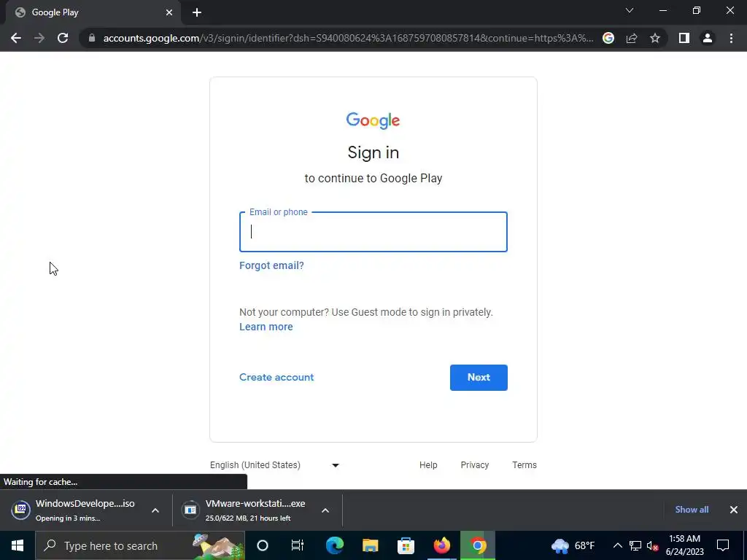Click the forward navigation arrow
This screenshot has height=560, width=747.
pyautogui.click(x=39, y=38)
